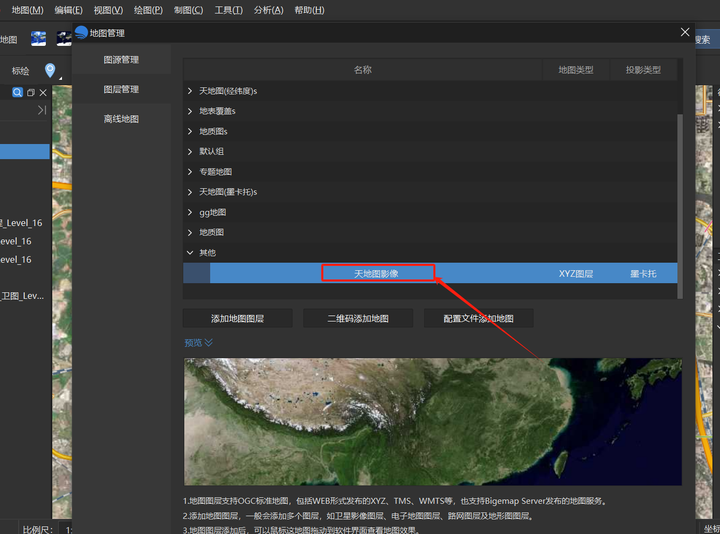This screenshot has width=720, height=534.
Task: Click the 投影类型 column header
Action: point(643,70)
